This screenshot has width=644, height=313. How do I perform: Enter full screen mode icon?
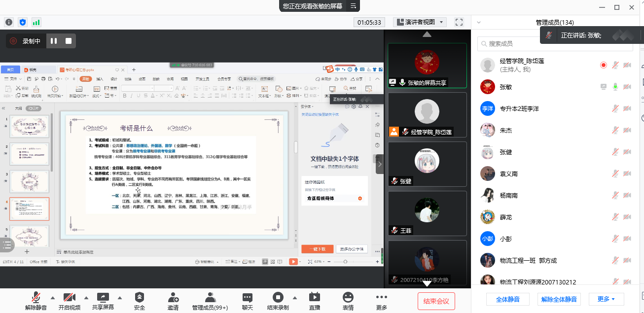(459, 22)
